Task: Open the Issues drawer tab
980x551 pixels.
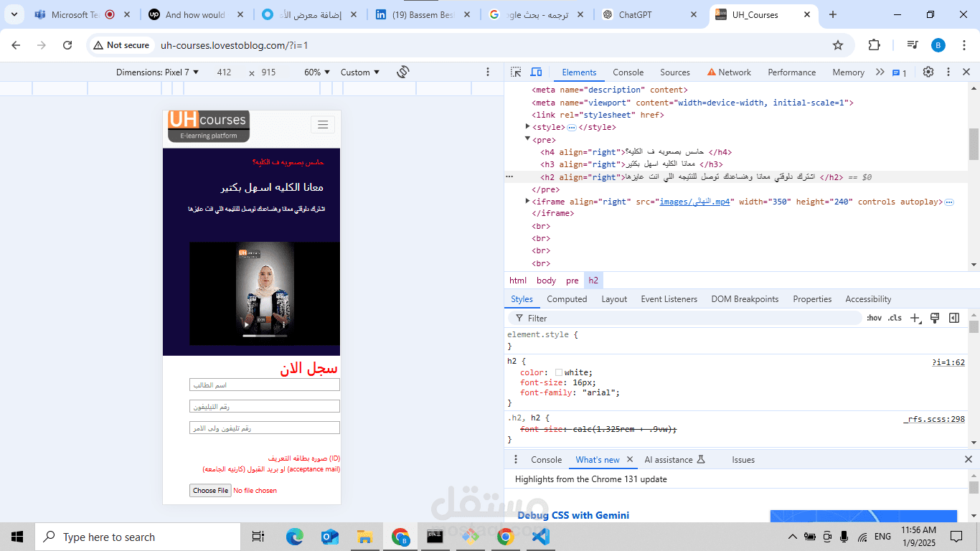Action: (743, 460)
